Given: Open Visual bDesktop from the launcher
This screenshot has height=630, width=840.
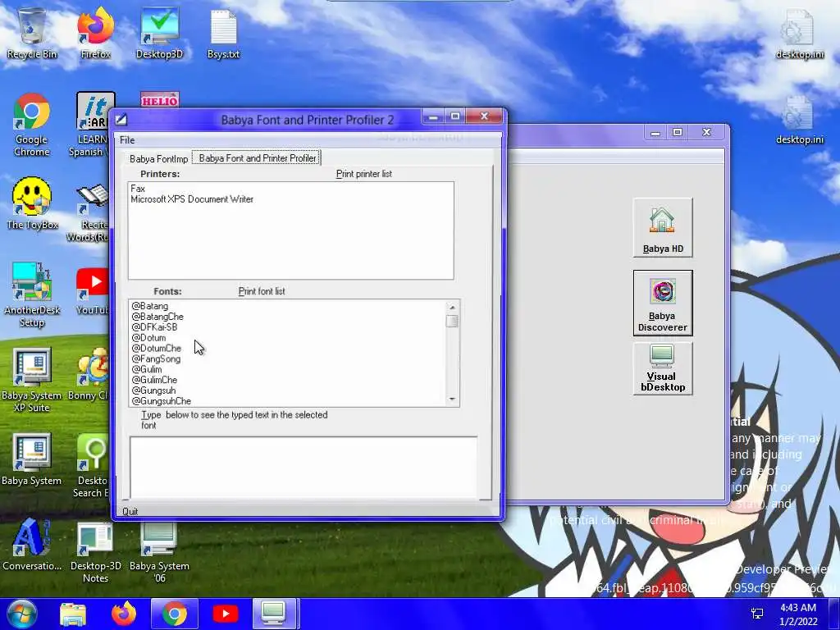Looking at the screenshot, I should pos(663,368).
